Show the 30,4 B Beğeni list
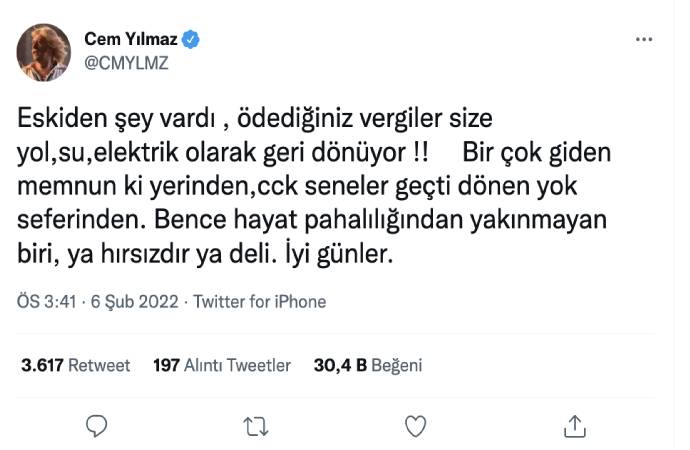Viewport: 690px width, 450px height. [367, 366]
